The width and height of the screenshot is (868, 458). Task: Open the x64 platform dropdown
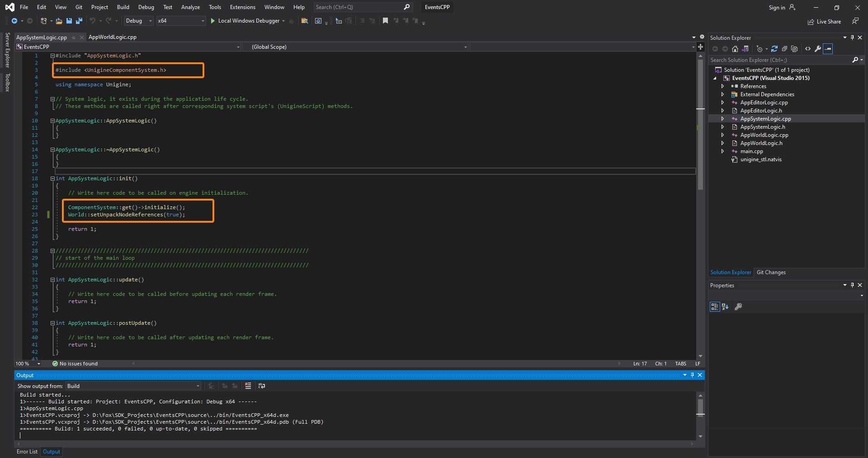[x=202, y=21]
